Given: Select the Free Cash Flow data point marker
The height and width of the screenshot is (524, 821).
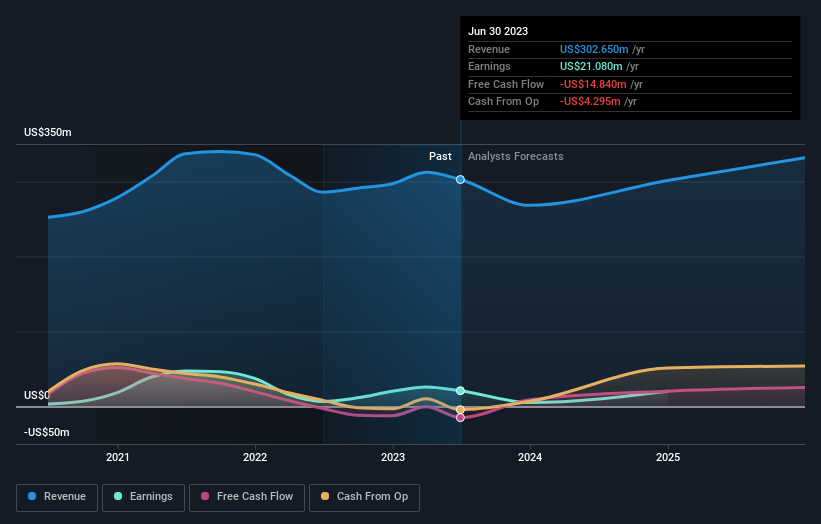Looking at the screenshot, I should [x=460, y=418].
